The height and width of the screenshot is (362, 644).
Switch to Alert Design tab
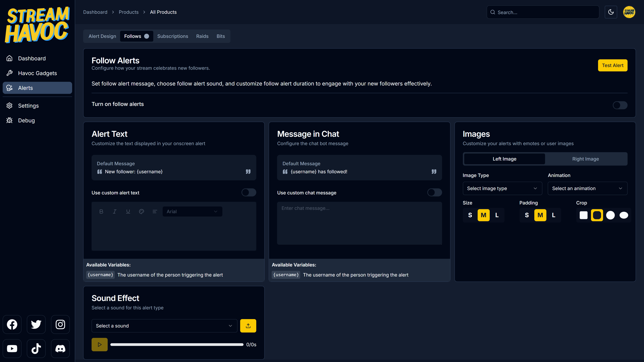(102, 36)
